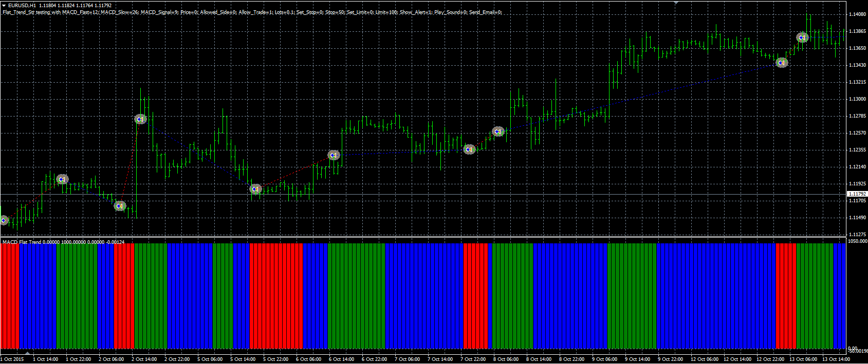This screenshot has width=868, height=364.
Task: Click the EURUSD,H1 symbol label
Action: 22,6
